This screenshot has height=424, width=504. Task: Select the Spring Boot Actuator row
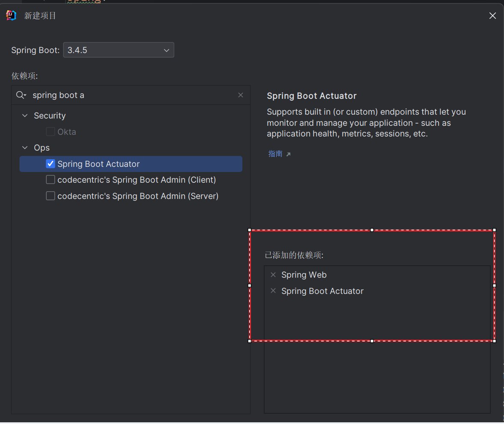click(131, 164)
